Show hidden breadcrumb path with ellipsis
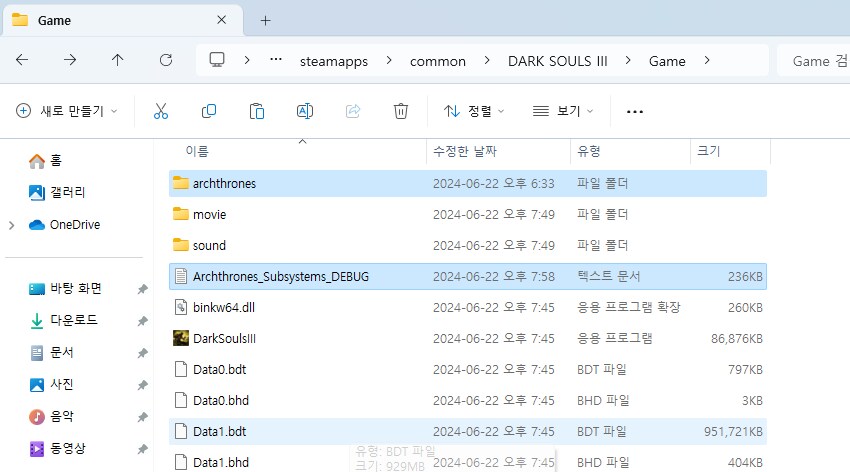Image resolution: width=850 pixels, height=472 pixels. pyautogui.click(x=276, y=60)
